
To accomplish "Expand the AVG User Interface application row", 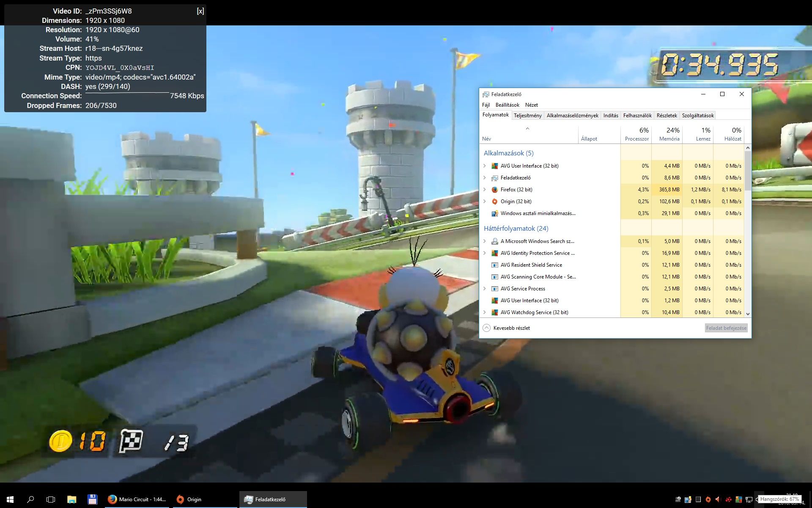I will (x=485, y=166).
